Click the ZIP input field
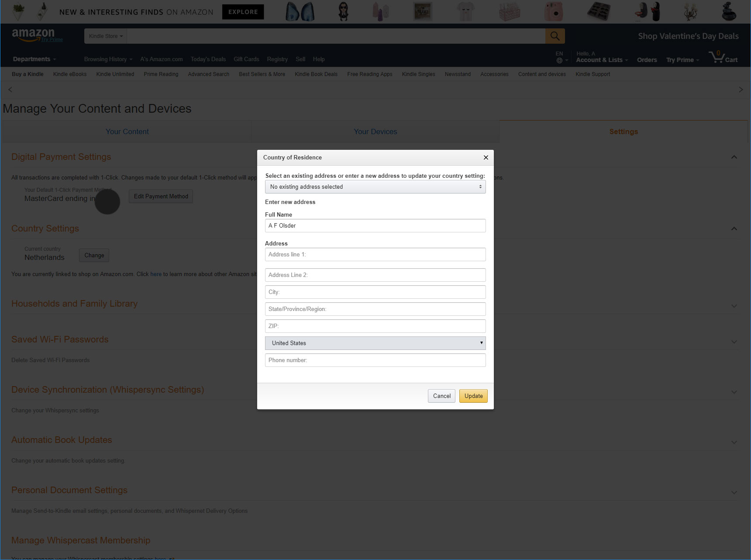751x560 pixels. 375,326
